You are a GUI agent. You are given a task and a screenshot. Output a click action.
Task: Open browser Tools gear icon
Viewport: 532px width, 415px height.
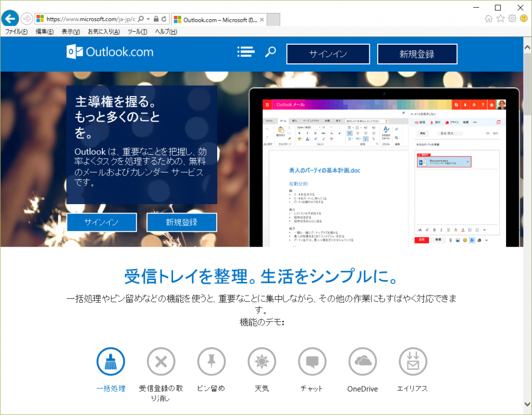[x=512, y=19]
